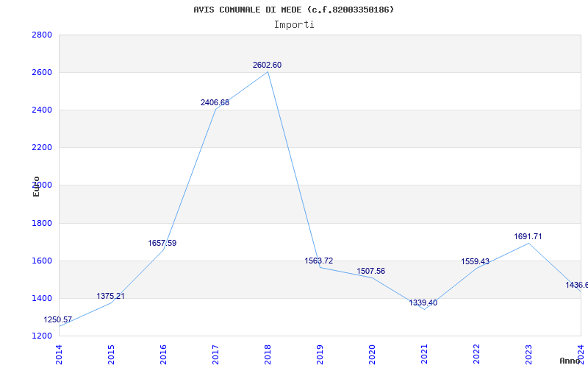Screen dimensions: 588x368
Task: Click the 2021 x-axis year label
Action: coord(424,355)
